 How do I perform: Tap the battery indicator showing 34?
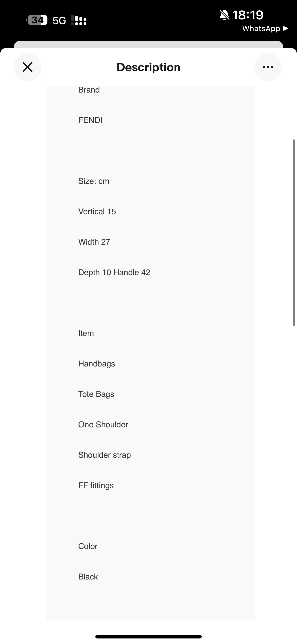point(37,20)
